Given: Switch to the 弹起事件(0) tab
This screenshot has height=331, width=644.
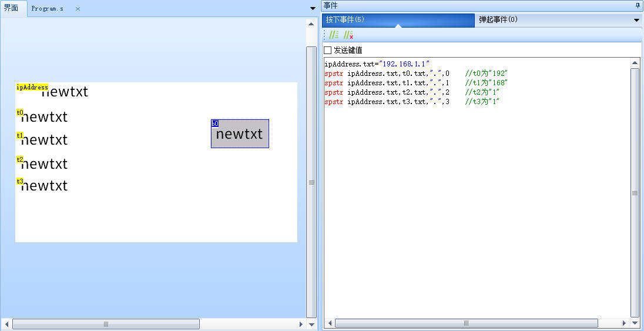Looking at the screenshot, I should [498, 19].
